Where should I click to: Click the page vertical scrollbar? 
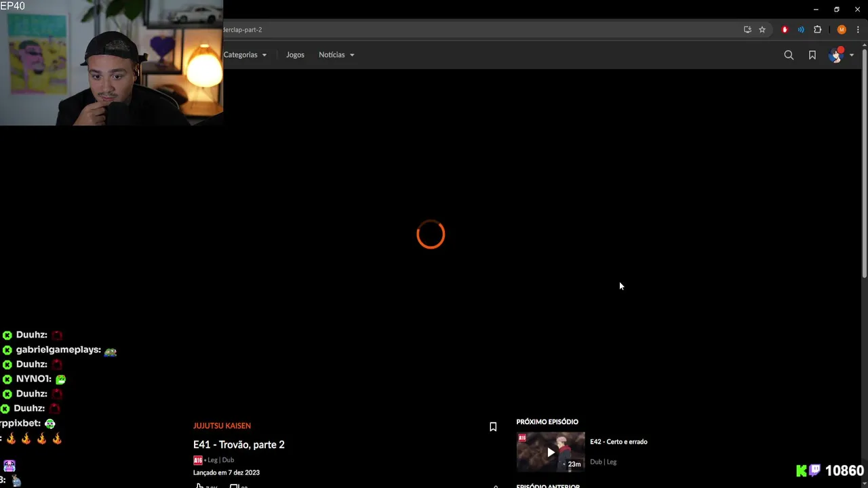point(864,163)
